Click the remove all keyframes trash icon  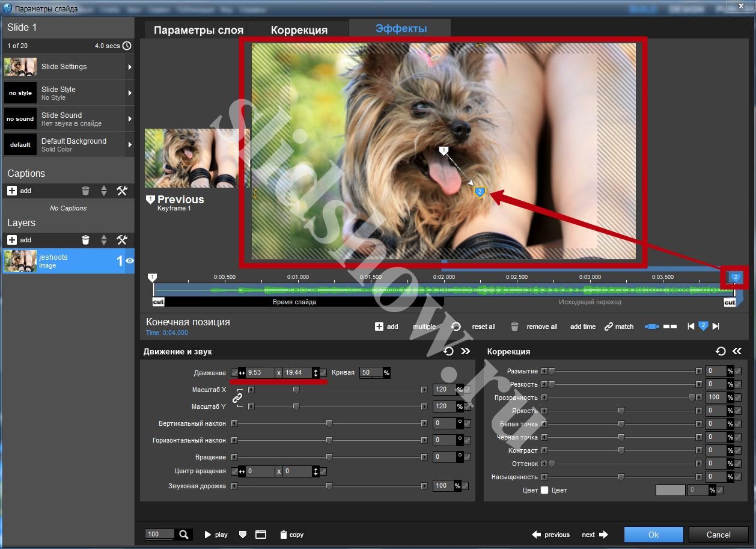click(514, 327)
